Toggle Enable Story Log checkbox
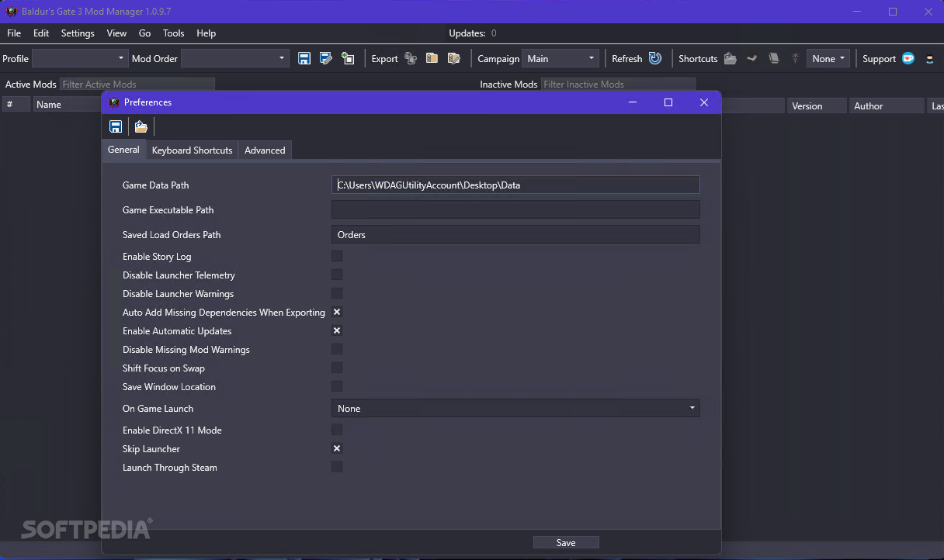This screenshot has height=560, width=944. [x=337, y=256]
